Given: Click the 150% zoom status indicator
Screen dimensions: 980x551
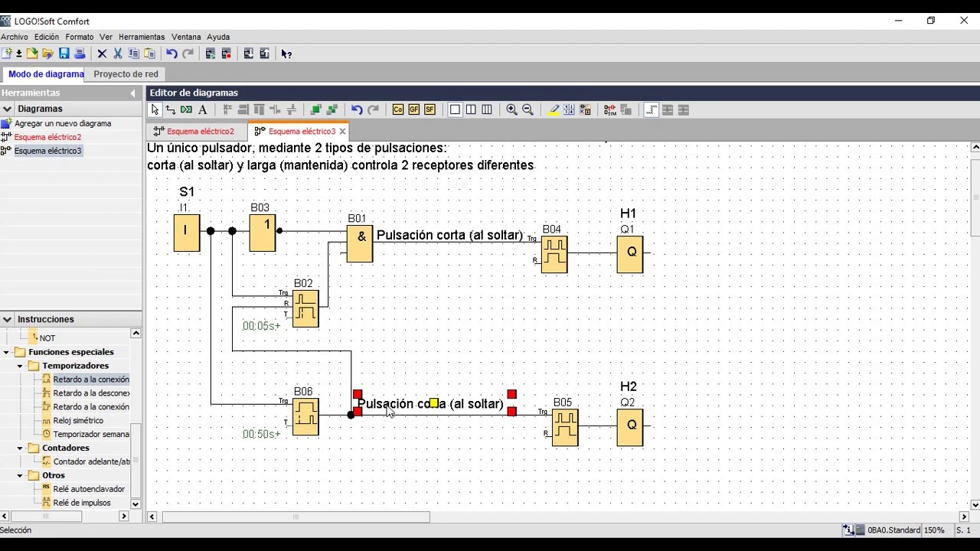Looking at the screenshot, I should click(x=933, y=530).
